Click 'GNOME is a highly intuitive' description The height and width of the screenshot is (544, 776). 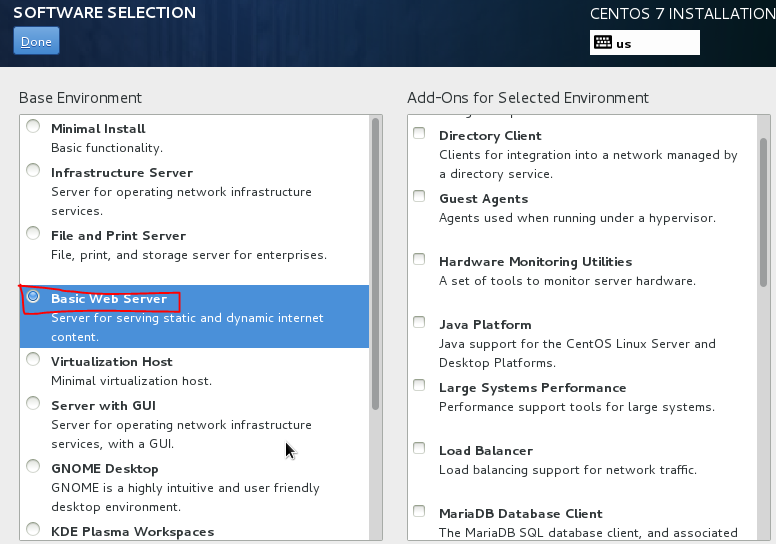click(x=186, y=497)
